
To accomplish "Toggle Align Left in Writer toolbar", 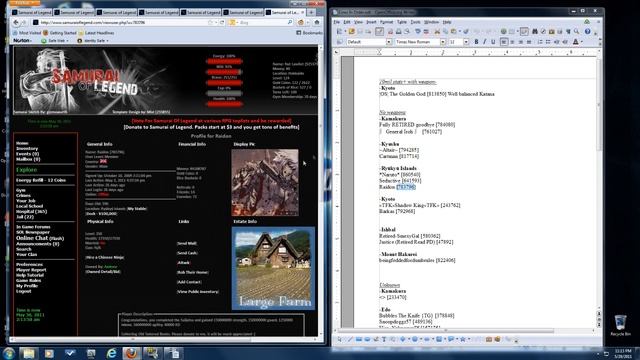I will [x=504, y=42].
